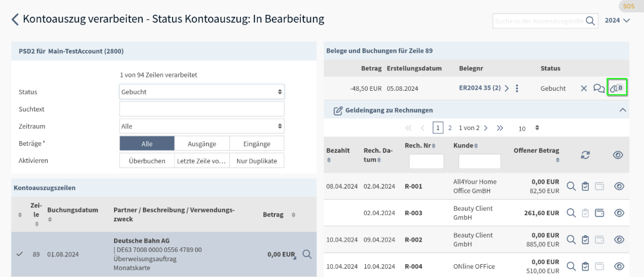Open the comments icon for the booking row

click(599, 88)
